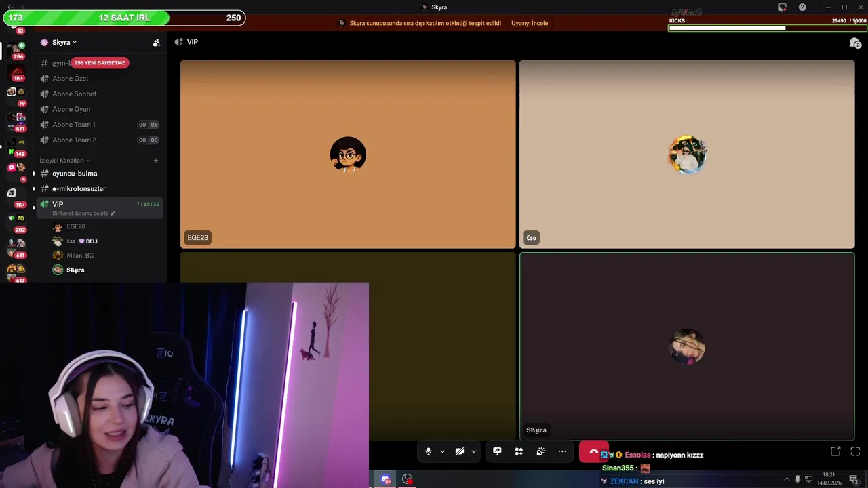The width and height of the screenshot is (868, 488).
Task: Open the activities icon in call controls
Action: tap(519, 451)
